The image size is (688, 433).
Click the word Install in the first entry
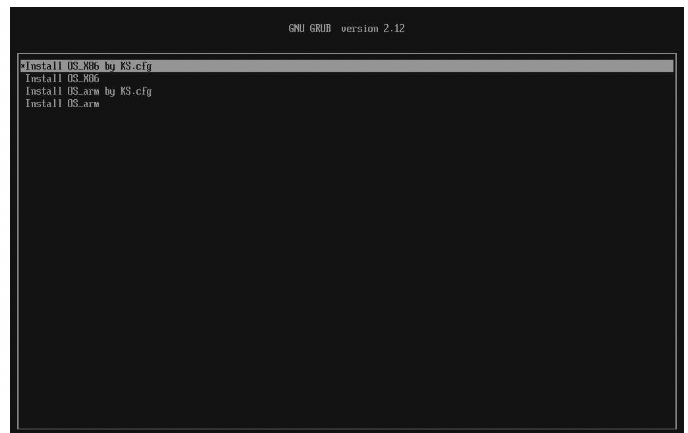(42, 66)
